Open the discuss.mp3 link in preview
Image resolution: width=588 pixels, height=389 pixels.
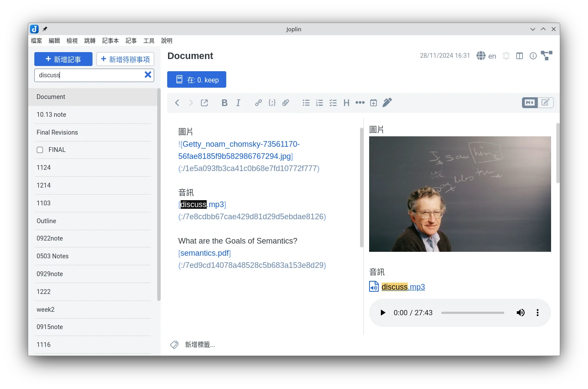point(403,287)
